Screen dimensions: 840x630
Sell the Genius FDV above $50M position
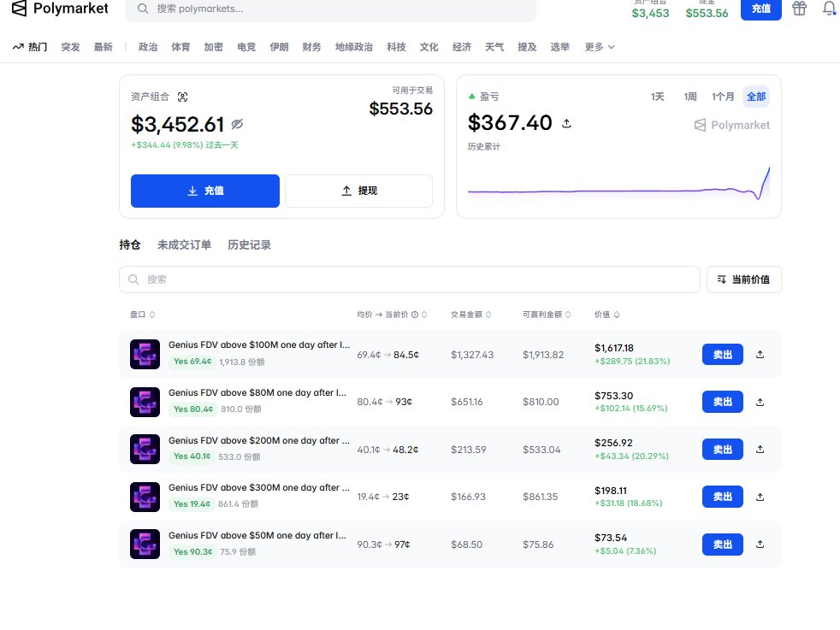click(722, 544)
